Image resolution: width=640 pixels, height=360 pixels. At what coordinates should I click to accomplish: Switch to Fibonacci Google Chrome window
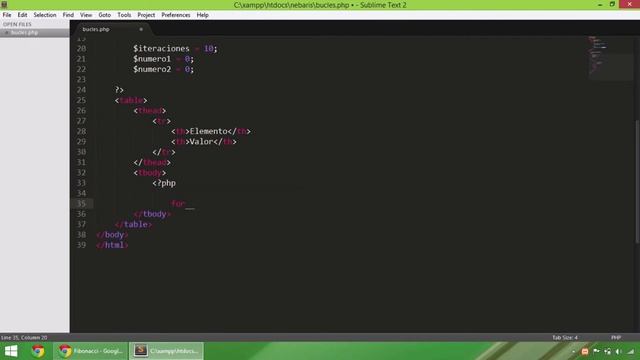coord(91,351)
